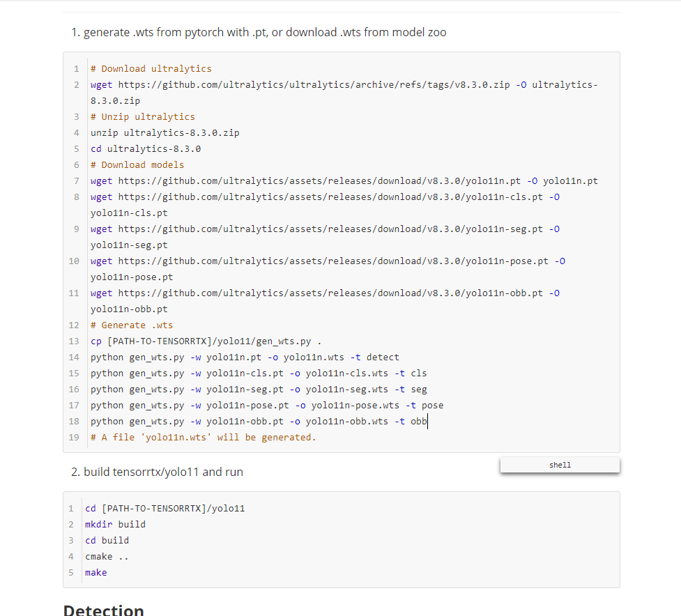681x616 pixels.
Task: Click the shell language label button
Action: pyautogui.click(x=559, y=464)
